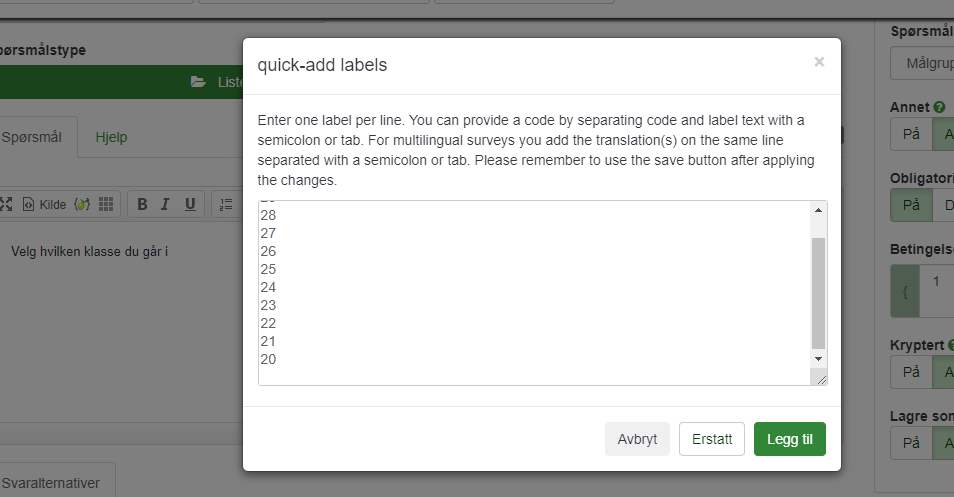Screen dimensions: 954x497
Task: Switch Obligatorisk to På
Action: pyautogui.click(x=910, y=205)
